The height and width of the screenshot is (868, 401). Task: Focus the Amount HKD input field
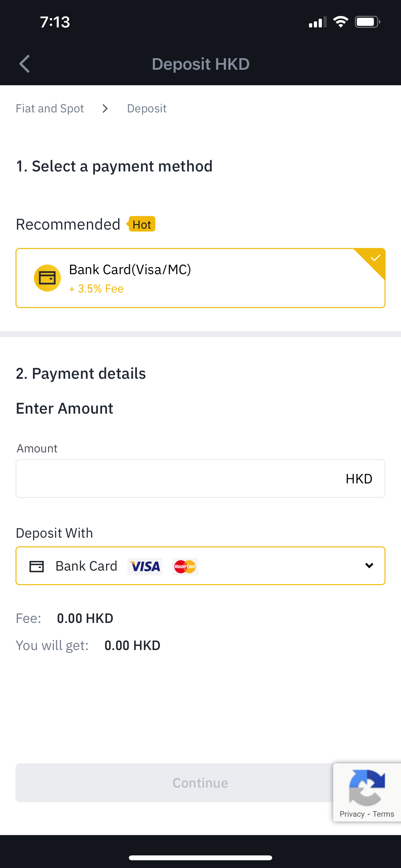click(x=200, y=479)
